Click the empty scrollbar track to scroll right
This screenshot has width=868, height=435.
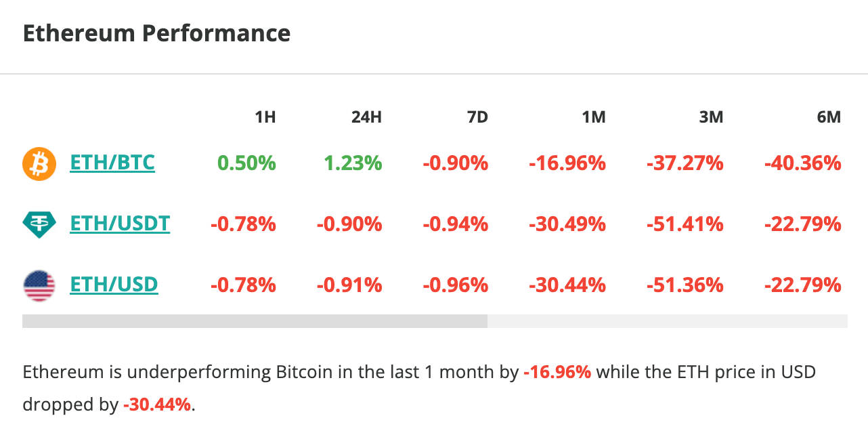click(x=667, y=321)
